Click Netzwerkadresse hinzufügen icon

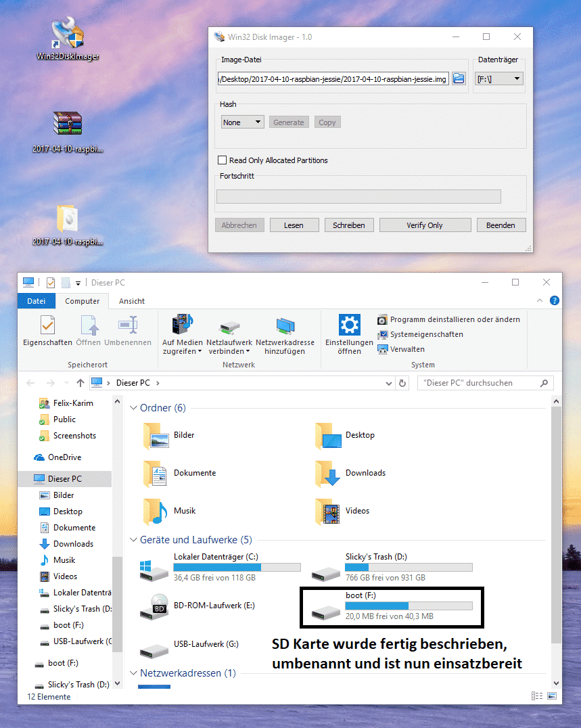pos(285,326)
